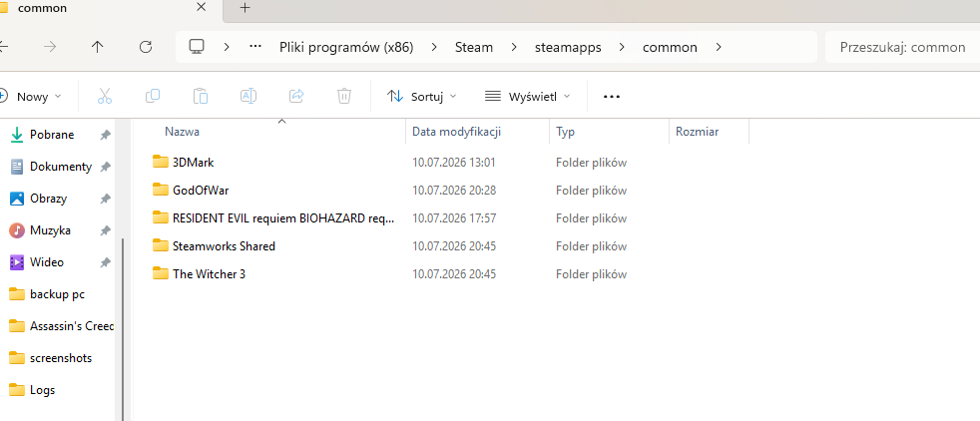Refresh the current folder
Screen dimensions: 980x421
[146, 47]
